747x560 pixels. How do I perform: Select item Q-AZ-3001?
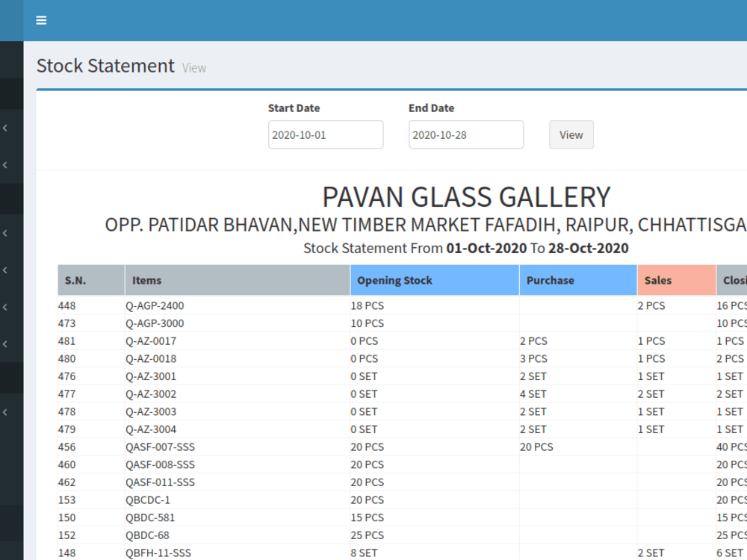tap(151, 376)
